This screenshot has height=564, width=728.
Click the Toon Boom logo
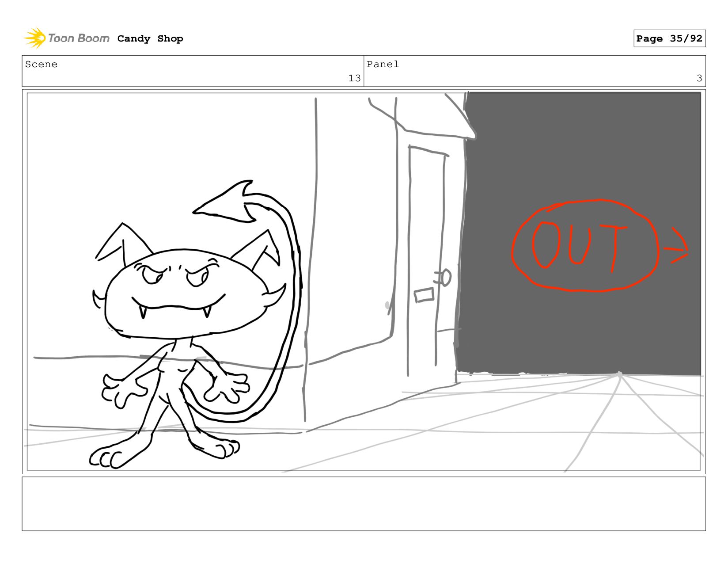tap(67, 38)
